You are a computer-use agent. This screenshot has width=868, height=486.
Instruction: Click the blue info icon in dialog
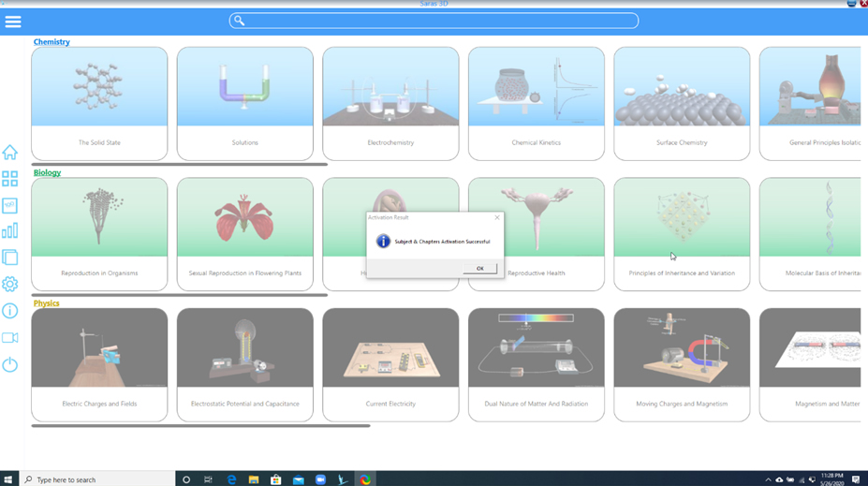point(383,242)
